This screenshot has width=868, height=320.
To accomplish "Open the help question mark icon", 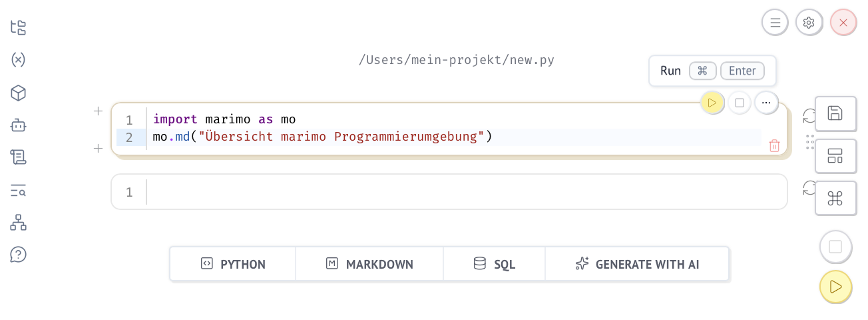I will coord(19,255).
